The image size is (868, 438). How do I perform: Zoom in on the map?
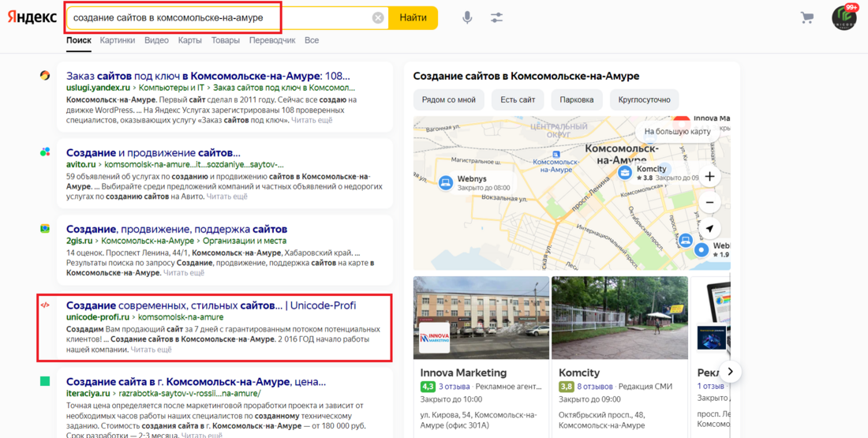(709, 178)
